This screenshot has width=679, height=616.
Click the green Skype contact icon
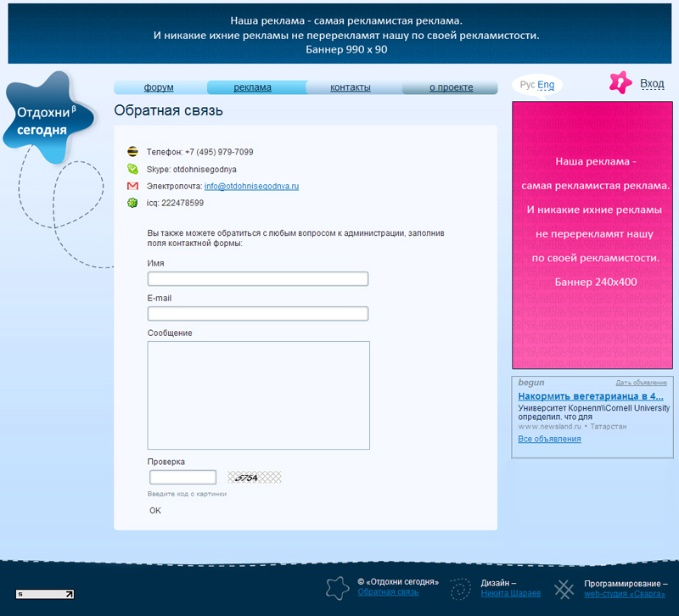[132, 169]
